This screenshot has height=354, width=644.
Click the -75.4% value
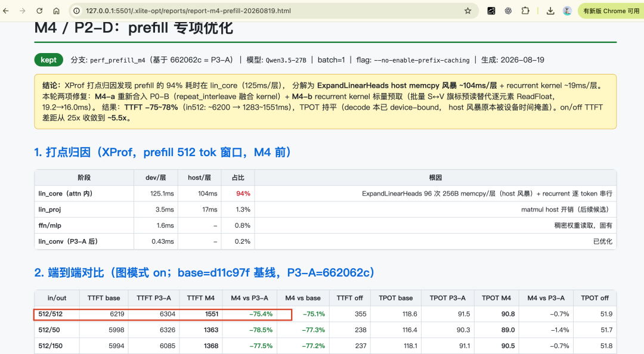[x=261, y=314]
